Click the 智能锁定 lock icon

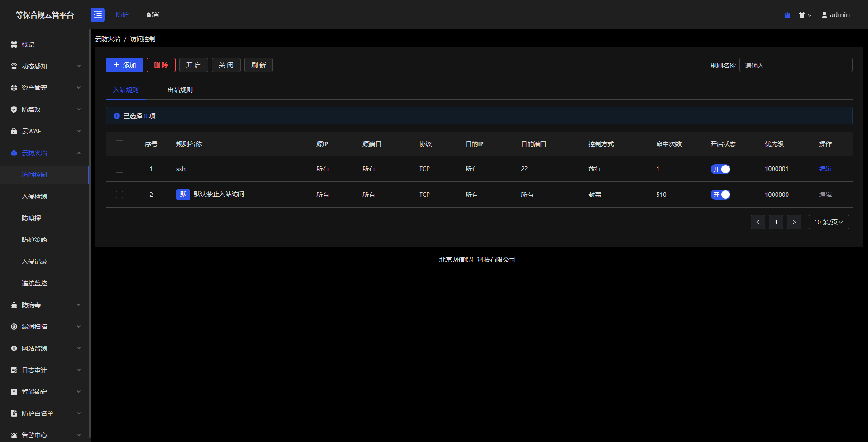click(14, 392)
